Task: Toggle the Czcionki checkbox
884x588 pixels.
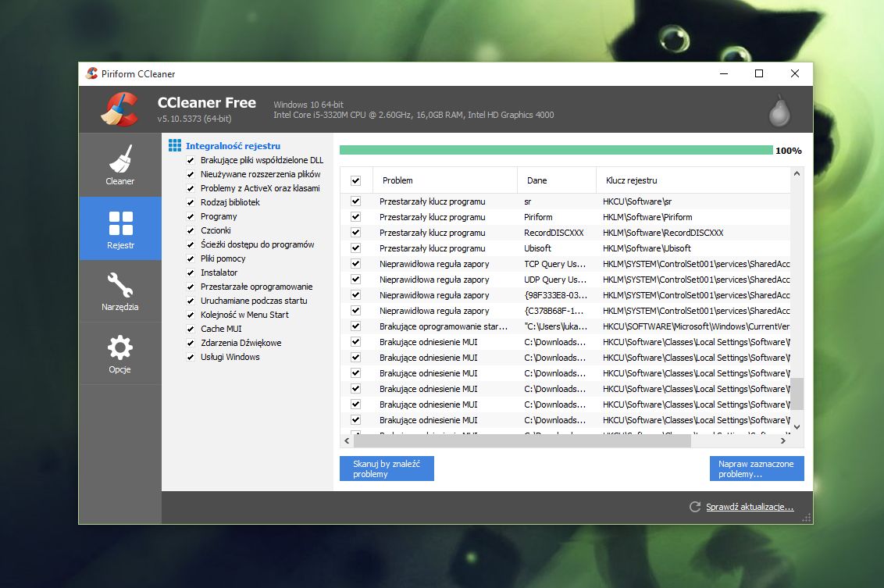Action: point(191,230)
